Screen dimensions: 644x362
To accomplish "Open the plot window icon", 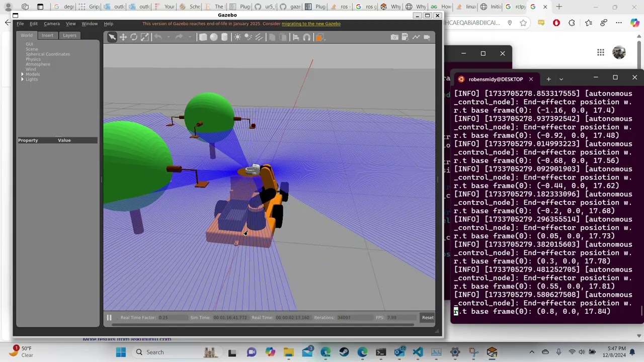I will pos(416,37).
